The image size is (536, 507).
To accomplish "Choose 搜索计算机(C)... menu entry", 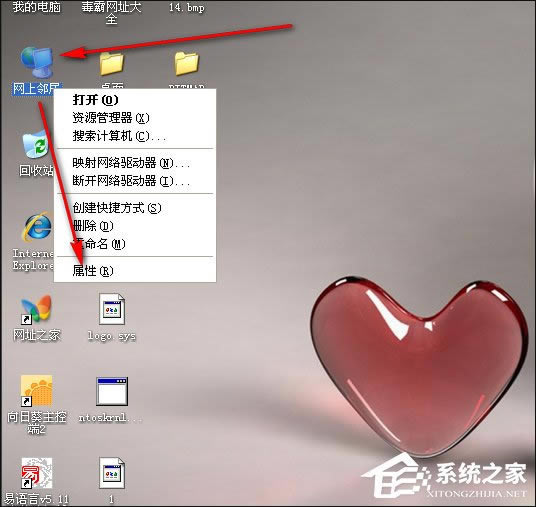I will (136, 136).
